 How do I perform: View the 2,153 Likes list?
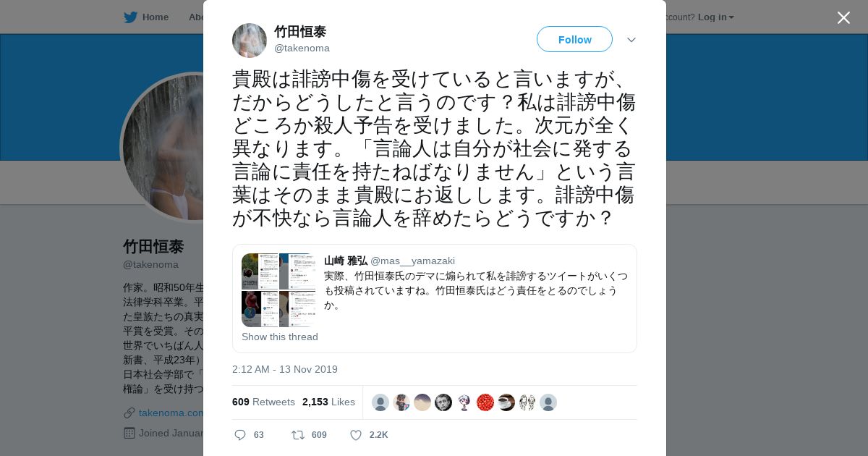(328, 402)
